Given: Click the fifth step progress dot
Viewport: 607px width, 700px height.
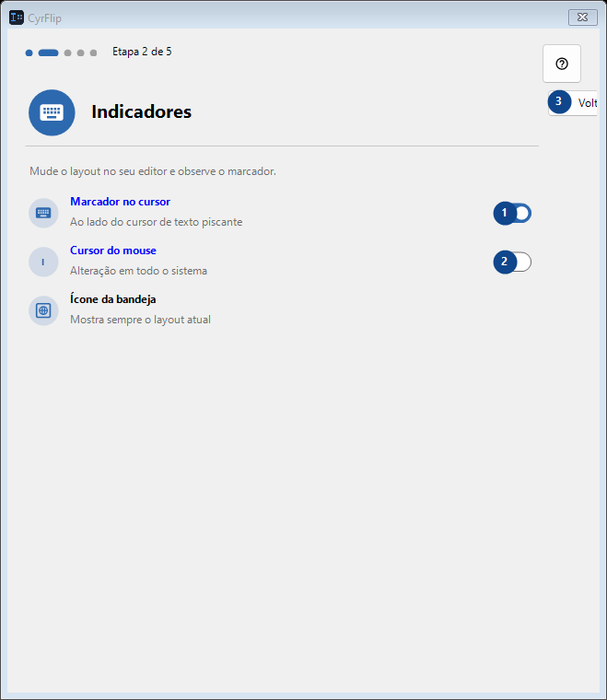Looking at the screenshot, I should 93,53.
